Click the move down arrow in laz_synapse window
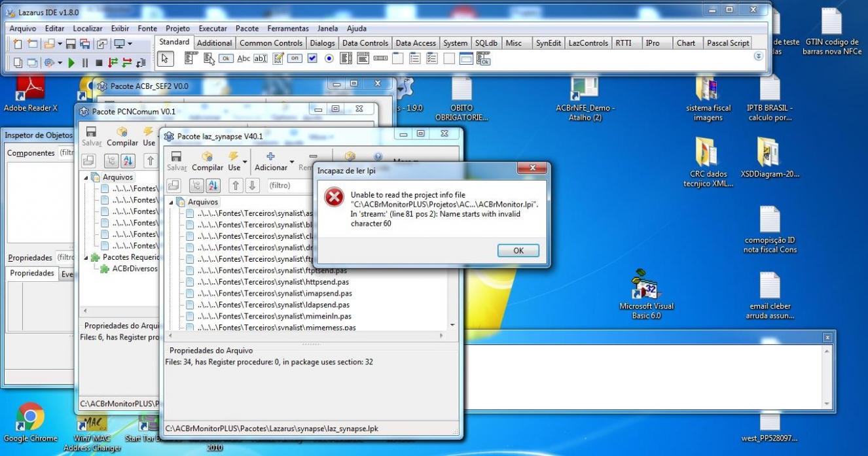This screenshot has width=868, height=456. click(253, 186)
